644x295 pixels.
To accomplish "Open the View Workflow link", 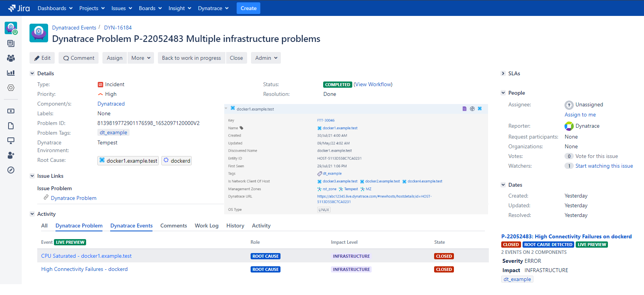I will 373,84.
